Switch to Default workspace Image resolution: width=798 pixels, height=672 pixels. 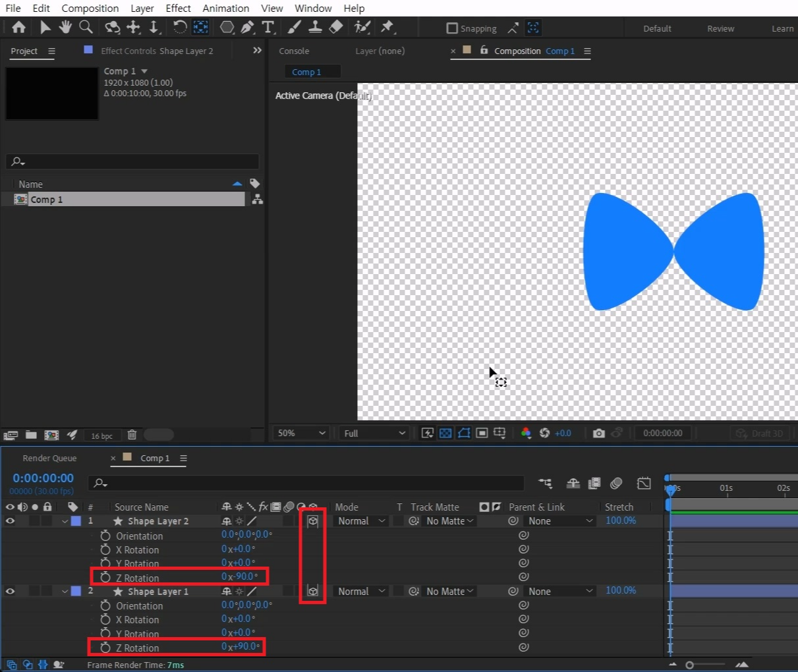coord(657,28)
